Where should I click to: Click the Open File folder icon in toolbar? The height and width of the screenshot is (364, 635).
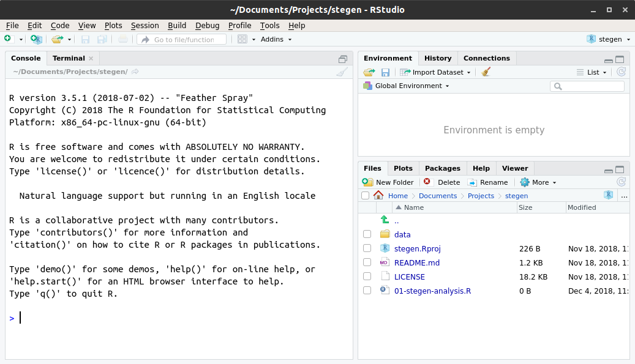[x=58, y=39]
